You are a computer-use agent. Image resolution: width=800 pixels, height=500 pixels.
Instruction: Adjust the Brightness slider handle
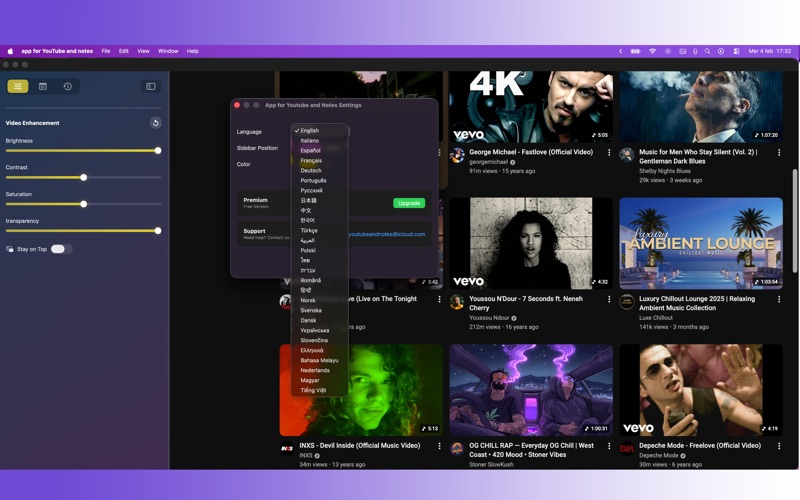(x=158, y=151)
